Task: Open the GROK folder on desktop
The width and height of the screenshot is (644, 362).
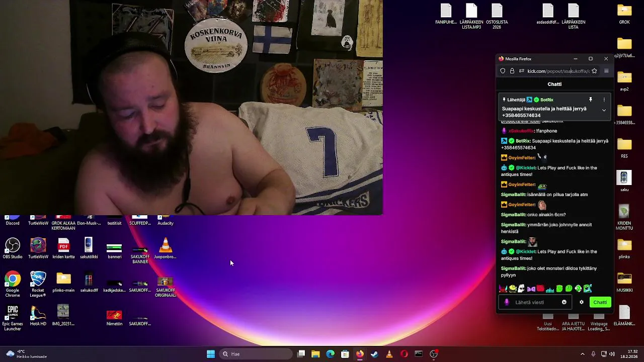Action: tap(624, 14)
